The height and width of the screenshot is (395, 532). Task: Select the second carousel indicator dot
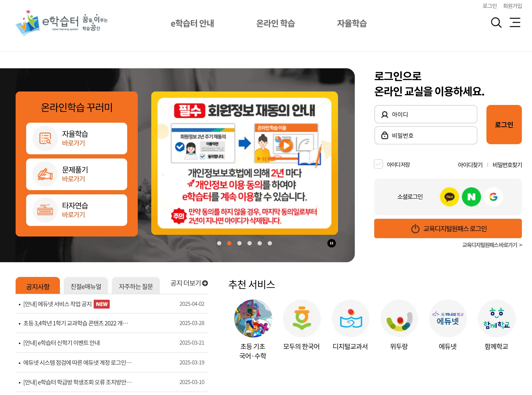pos(229,243)
